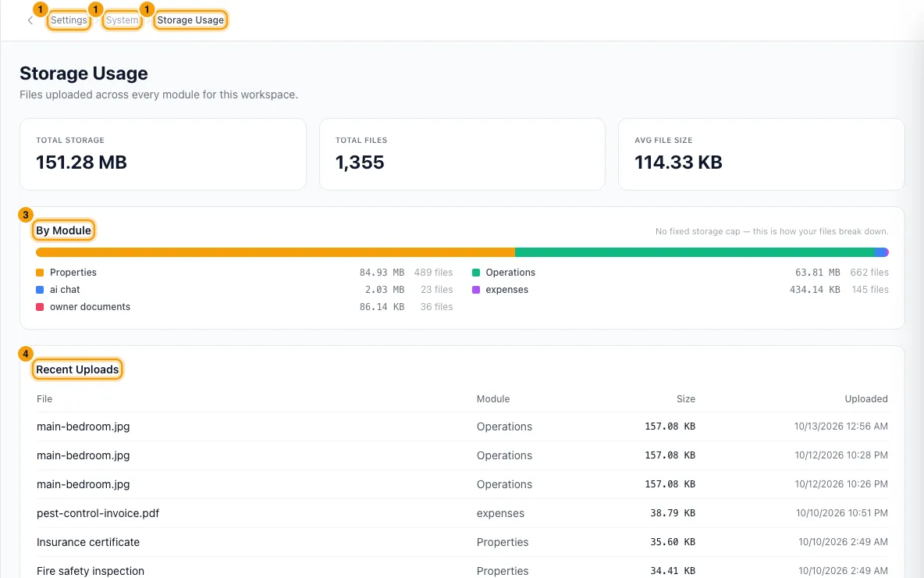Select the Total Files 1,355 card
Screen dimensions: 924x578
coord(462,154)
